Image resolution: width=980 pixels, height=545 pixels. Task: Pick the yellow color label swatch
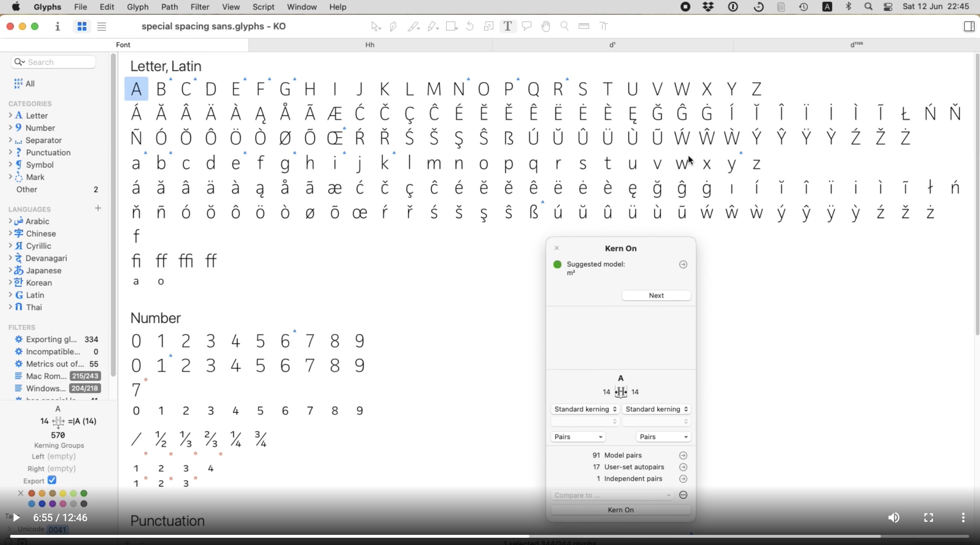63,494
